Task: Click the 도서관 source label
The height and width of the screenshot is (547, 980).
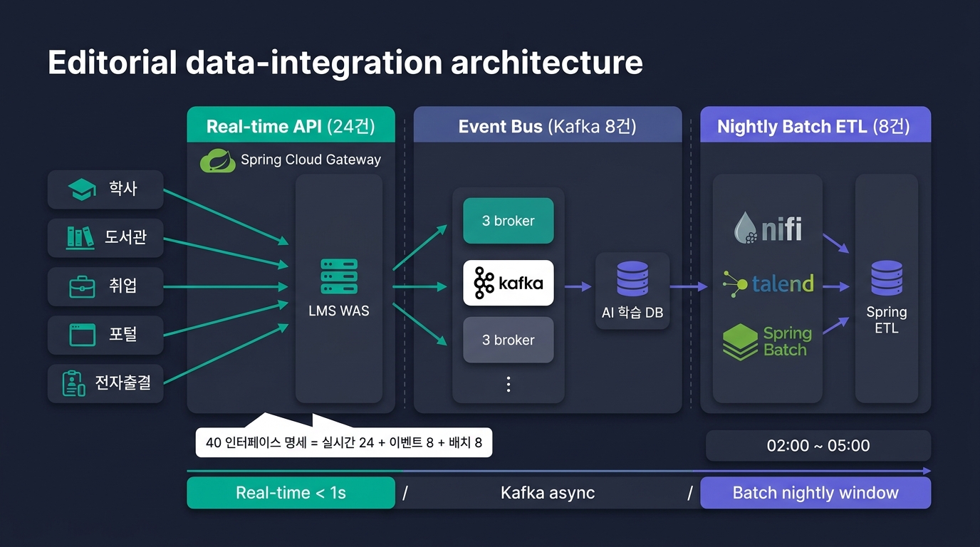Action: click(x=126, y=237)
